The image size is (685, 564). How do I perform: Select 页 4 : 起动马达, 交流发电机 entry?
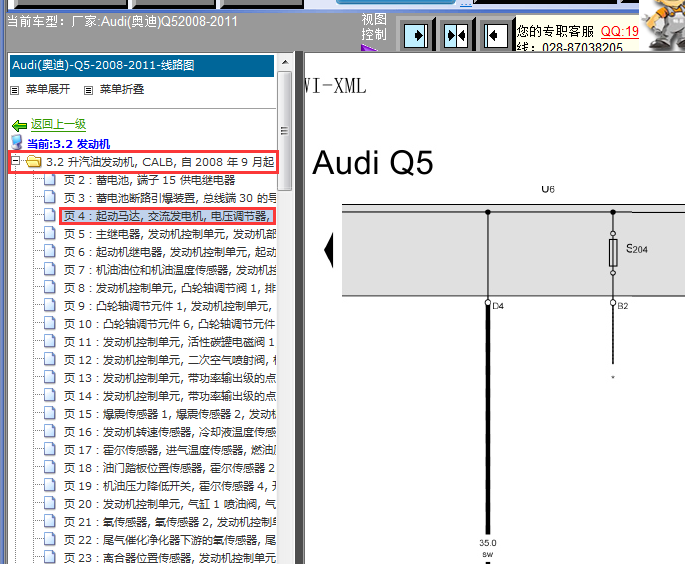click(167, 216)
